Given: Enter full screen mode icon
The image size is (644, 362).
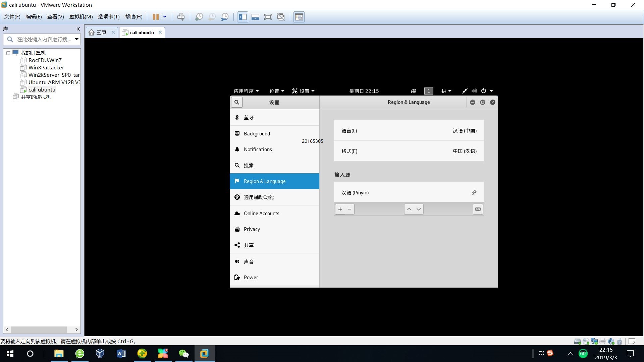Looking at the screenshot, I should click(268, 17).
